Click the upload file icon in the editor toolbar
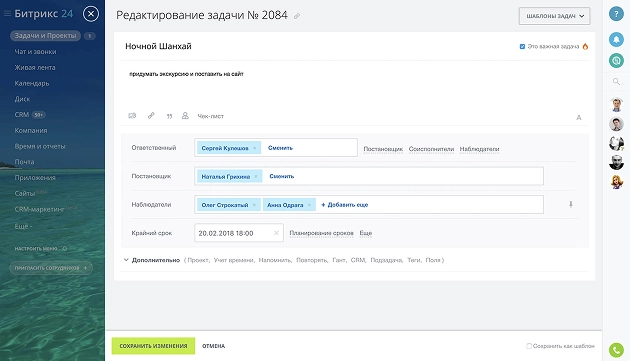Image resolution: width=630 pixels, height=361 pixels. pyautogui.click(x=132, y=116)
